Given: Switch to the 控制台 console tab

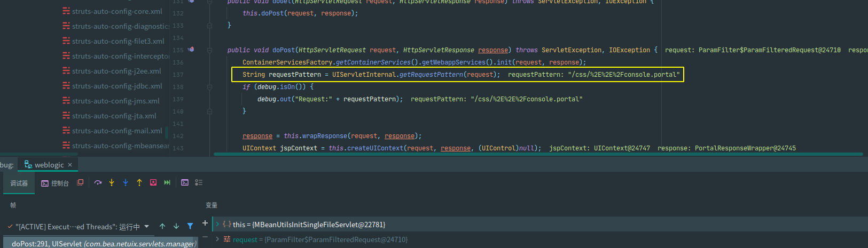Looking at the screenshot, I should pos(55,183).
